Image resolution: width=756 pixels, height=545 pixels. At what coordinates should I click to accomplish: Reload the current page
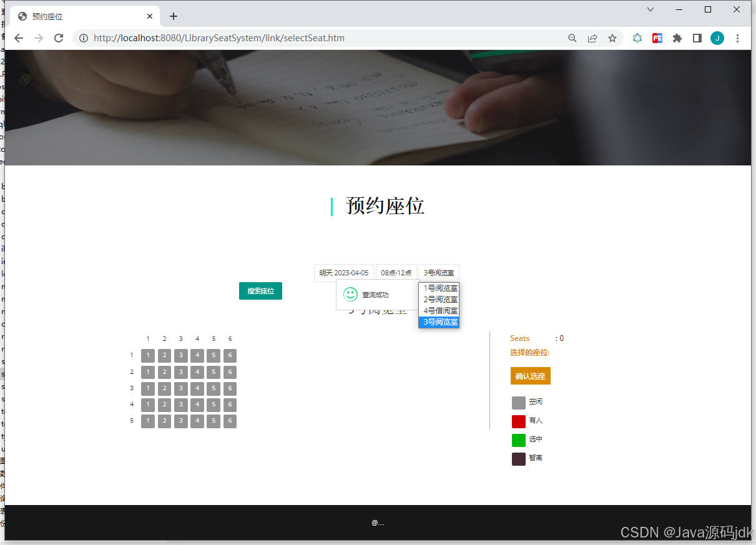pyautogui.click(x=59, y=38)
